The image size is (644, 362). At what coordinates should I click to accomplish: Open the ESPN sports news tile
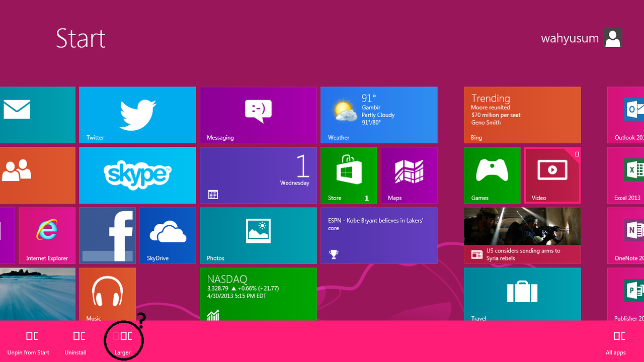379,236
